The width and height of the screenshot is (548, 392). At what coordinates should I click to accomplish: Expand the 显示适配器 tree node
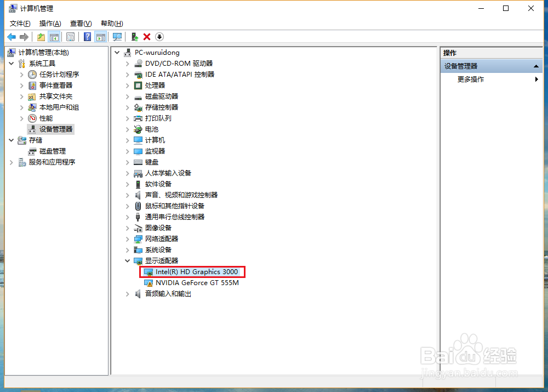click(x=128, y=260)
